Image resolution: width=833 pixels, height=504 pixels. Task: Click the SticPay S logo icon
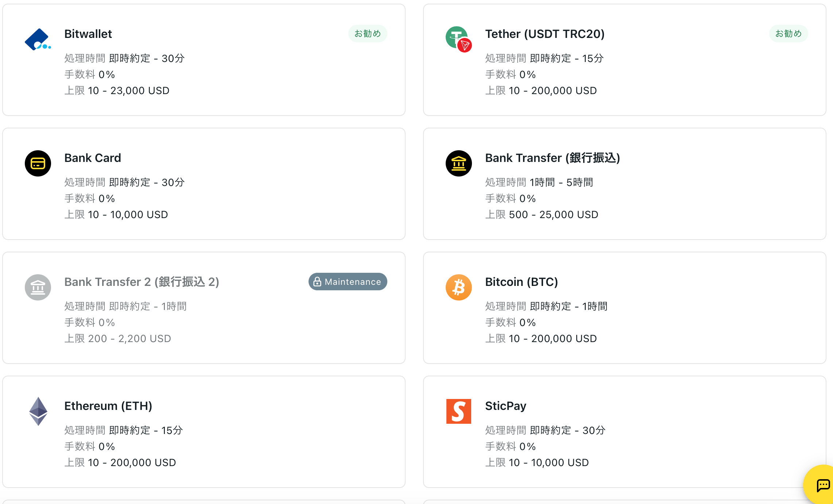coord(459,411)
